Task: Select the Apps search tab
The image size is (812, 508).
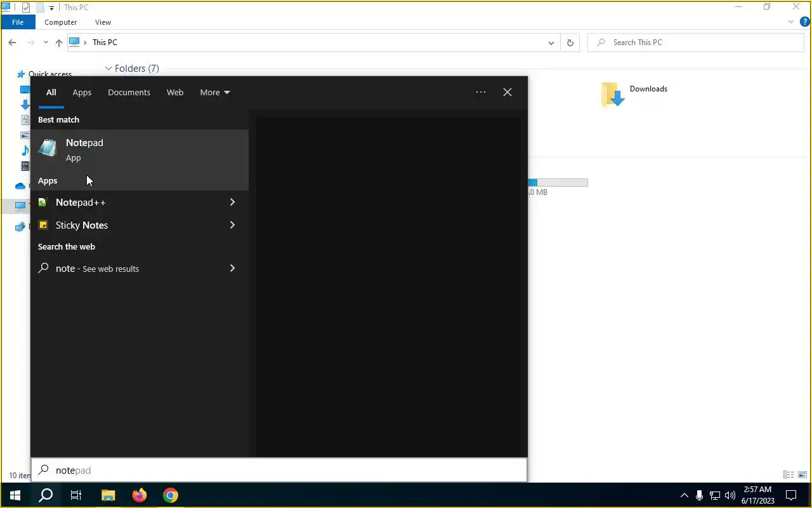Action: pyautogui.click(x=82, y=92)
